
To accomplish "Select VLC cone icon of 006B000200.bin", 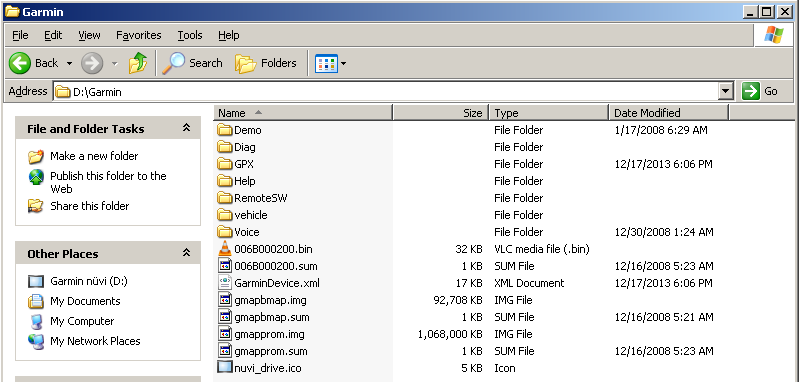I will [x=225, y=249].
